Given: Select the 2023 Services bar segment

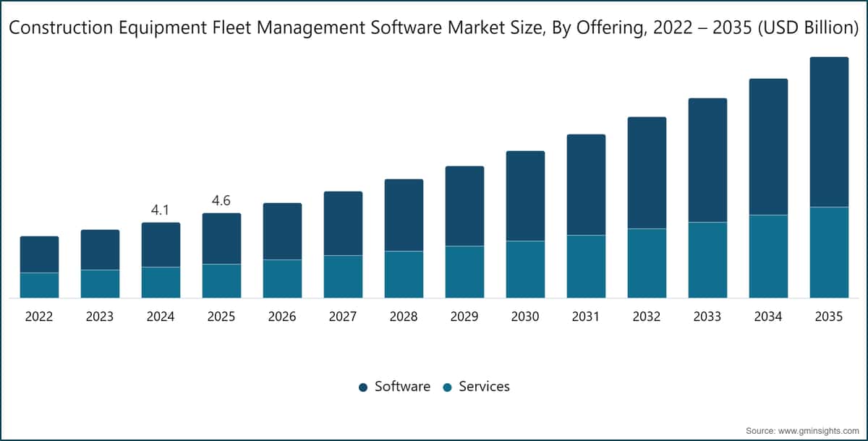Looking at the screenshot, I should (100, 284).
